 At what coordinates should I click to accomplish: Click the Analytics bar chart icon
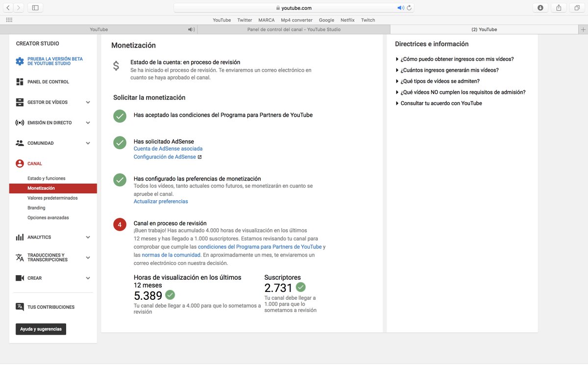(x=20, y=237)
